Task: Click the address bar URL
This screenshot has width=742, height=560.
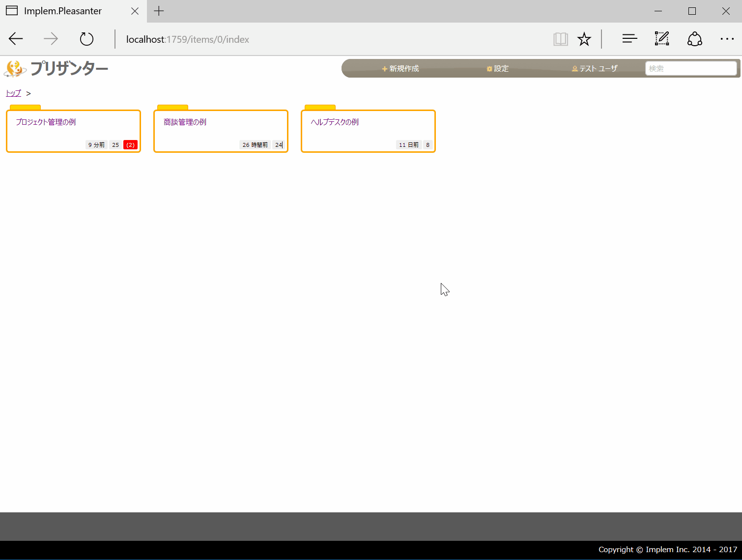Action: pyautogui.click(x=188, y=39)
